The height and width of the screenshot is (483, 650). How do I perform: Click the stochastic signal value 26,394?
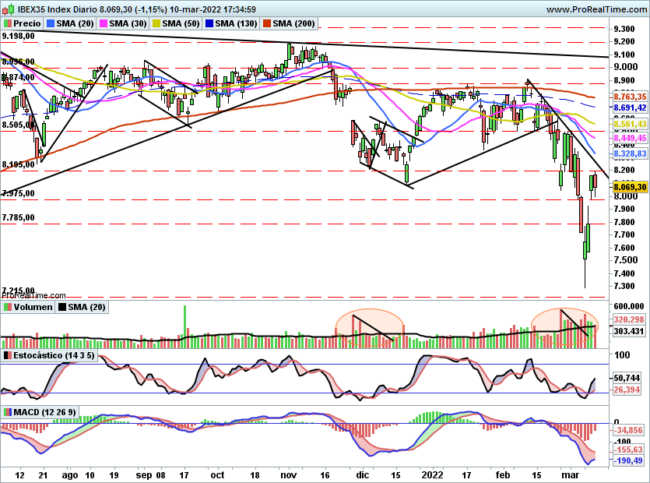click(628, 390)
